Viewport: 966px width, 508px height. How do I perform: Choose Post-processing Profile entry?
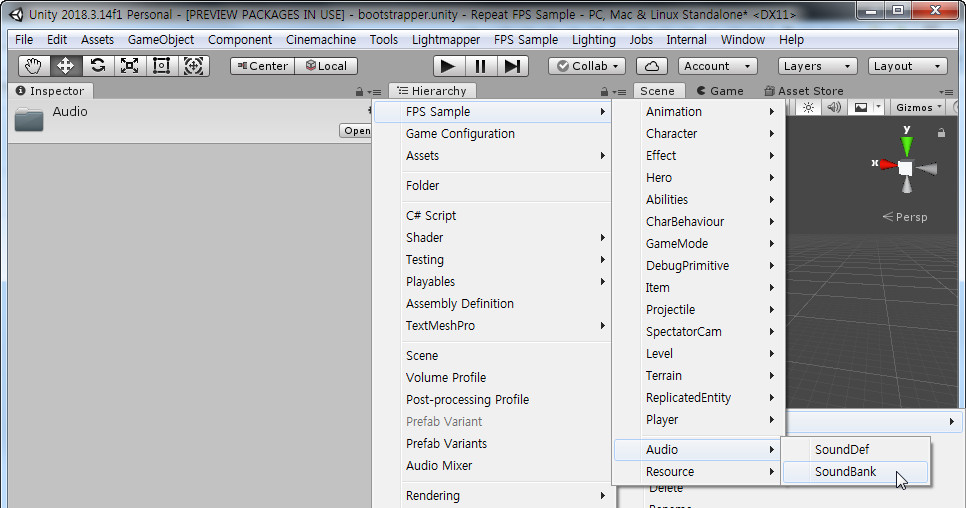(x=493, y=400)
